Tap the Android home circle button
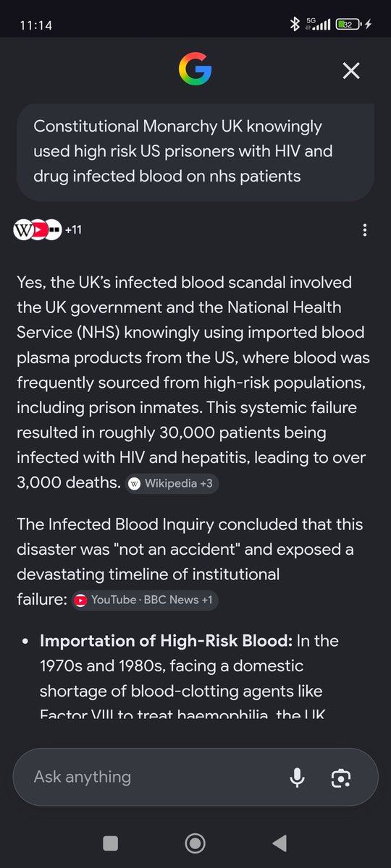 (195, 843)
